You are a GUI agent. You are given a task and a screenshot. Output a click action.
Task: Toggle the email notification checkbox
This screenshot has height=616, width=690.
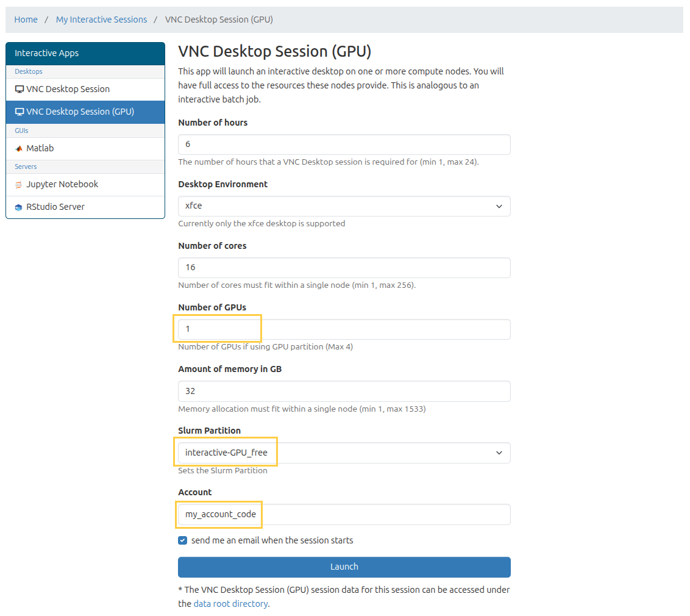coord(183,540)
